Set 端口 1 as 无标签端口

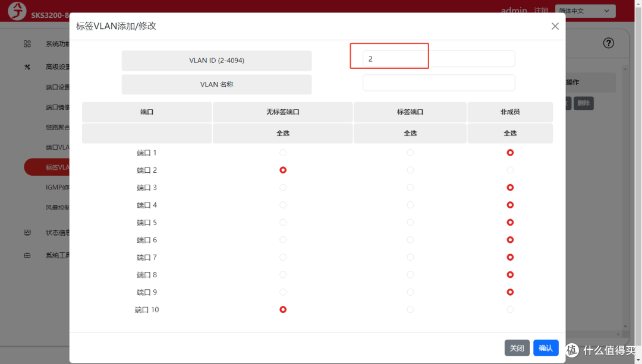tap(283, 153)
